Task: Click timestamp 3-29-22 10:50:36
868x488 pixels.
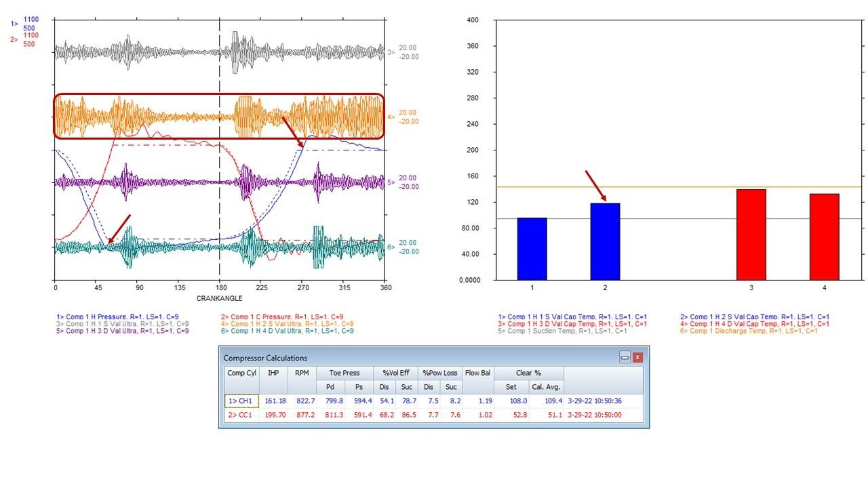Action: pos(593,401)
